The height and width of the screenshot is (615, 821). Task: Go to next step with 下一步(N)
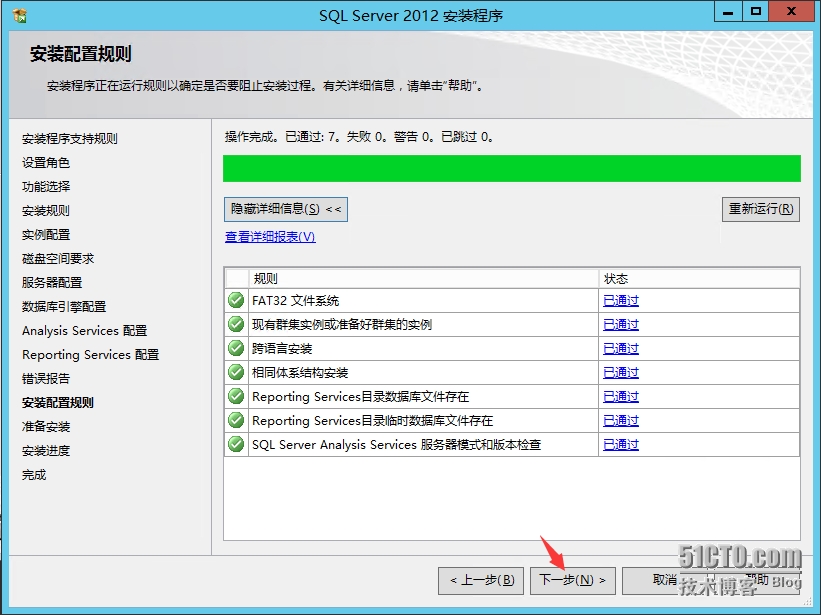573,580
